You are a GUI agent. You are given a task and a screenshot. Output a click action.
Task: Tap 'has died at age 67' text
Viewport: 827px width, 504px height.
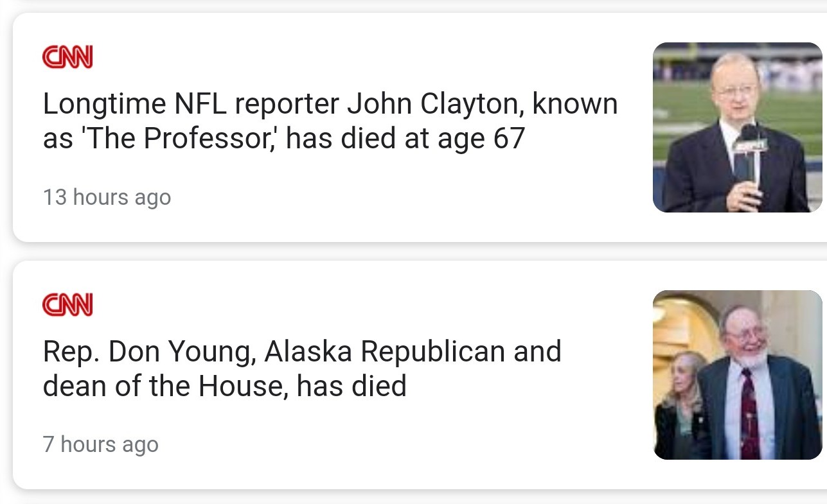tap(405, 138)
